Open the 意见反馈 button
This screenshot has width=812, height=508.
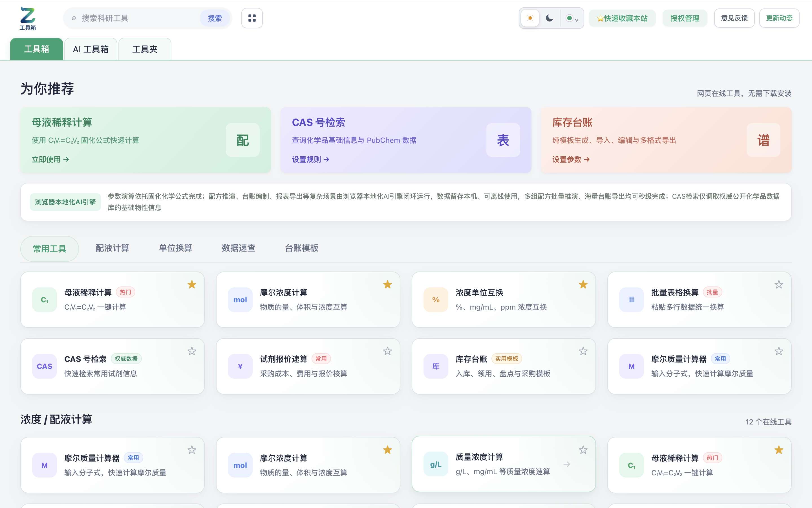click(734, 18)
